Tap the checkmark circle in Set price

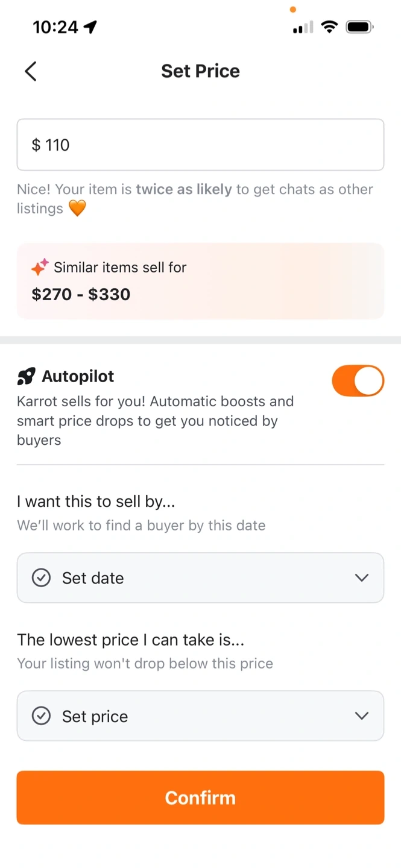(41, 716)
